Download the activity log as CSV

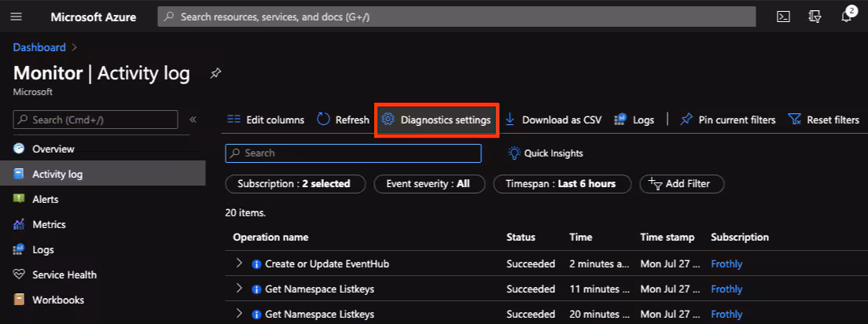(553, 120)
